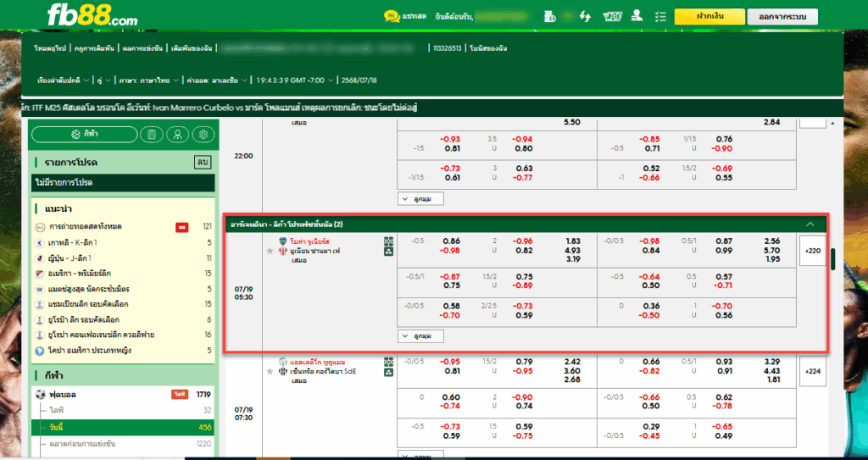Viewport: 868px width, 460px height.
Task: Click the America Premier League flag icon
Action: tap(39, 274)
